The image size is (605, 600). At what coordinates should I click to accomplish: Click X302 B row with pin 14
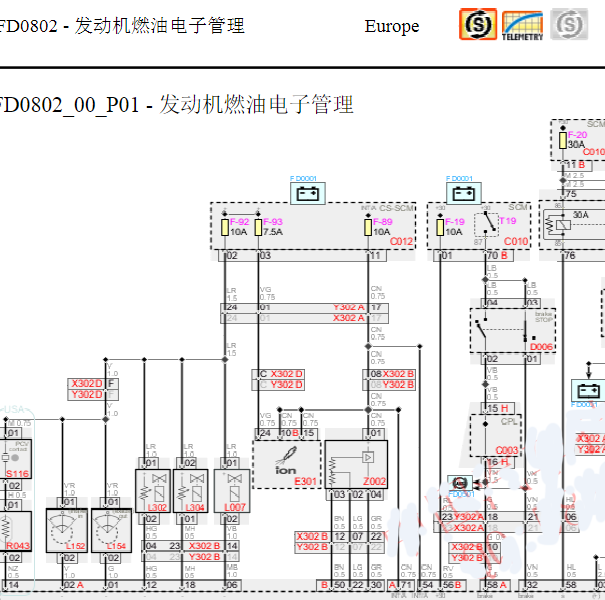click(191, 546)
